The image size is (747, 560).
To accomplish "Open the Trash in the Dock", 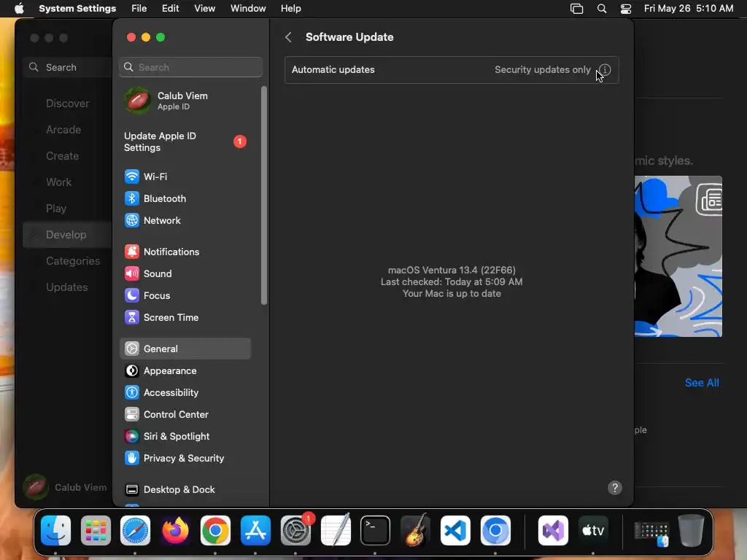I will 692,531.
